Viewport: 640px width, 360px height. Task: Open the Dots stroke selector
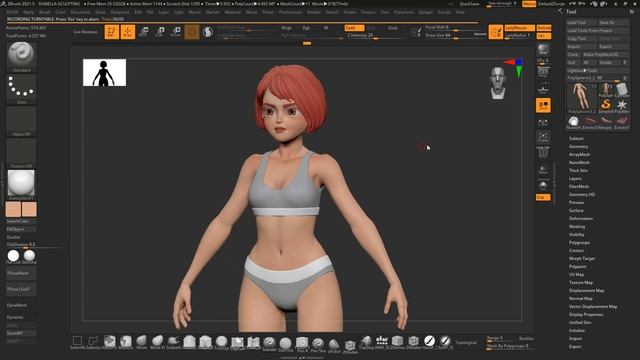tap(21, 89)
